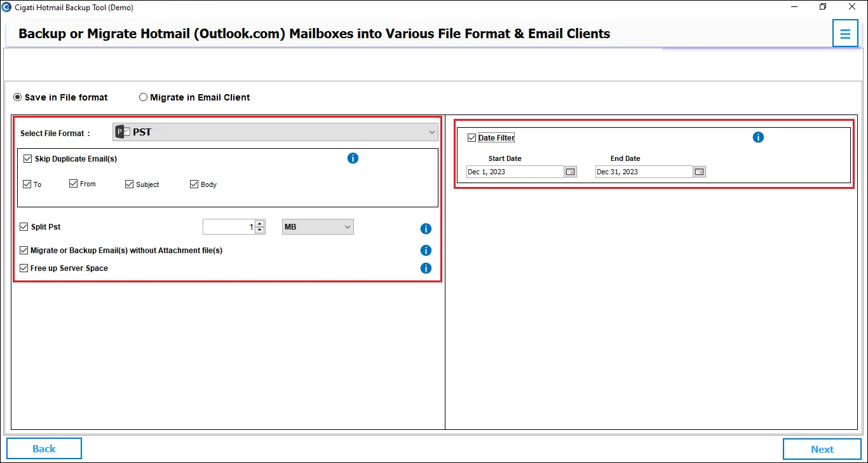868x463 pixels.
Task: Expand the Select File Format PST dropdown
Action: [275, 132]
